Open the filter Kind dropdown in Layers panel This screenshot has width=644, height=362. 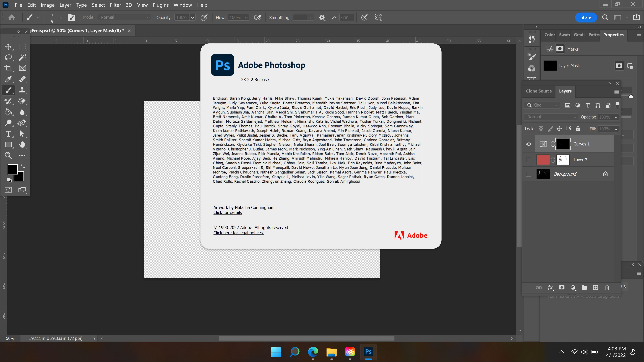tap(542, 105)
